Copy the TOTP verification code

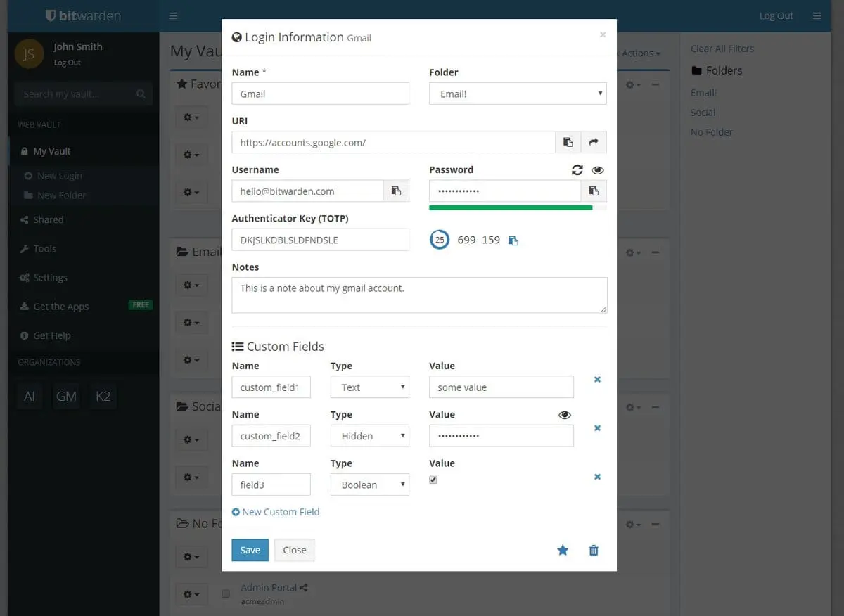click(513, 240)
